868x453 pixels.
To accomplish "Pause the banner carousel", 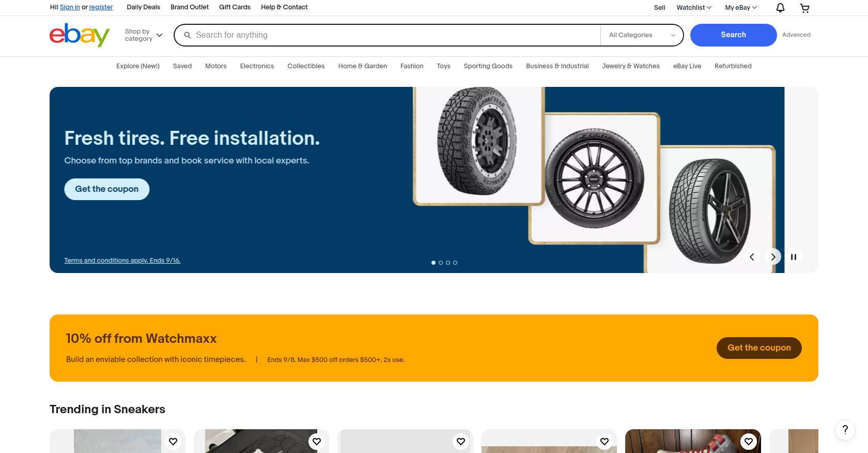I will [793, 256].
